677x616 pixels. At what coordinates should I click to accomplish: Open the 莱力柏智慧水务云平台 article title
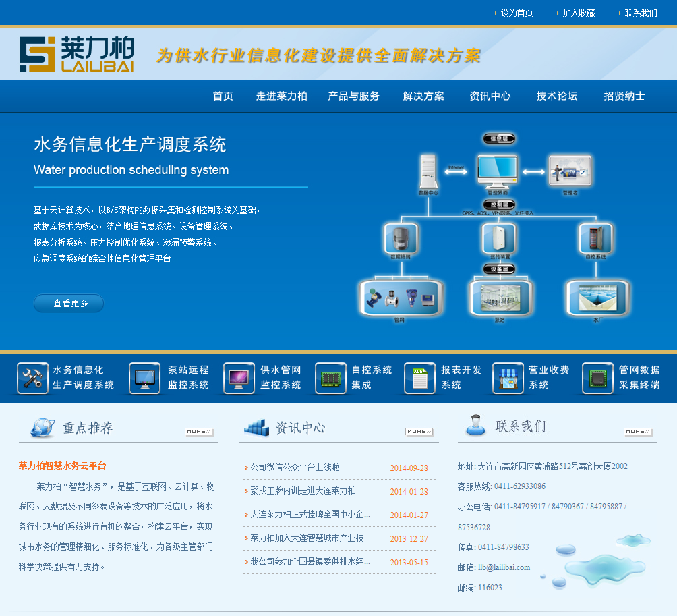(x=62, y=466)
